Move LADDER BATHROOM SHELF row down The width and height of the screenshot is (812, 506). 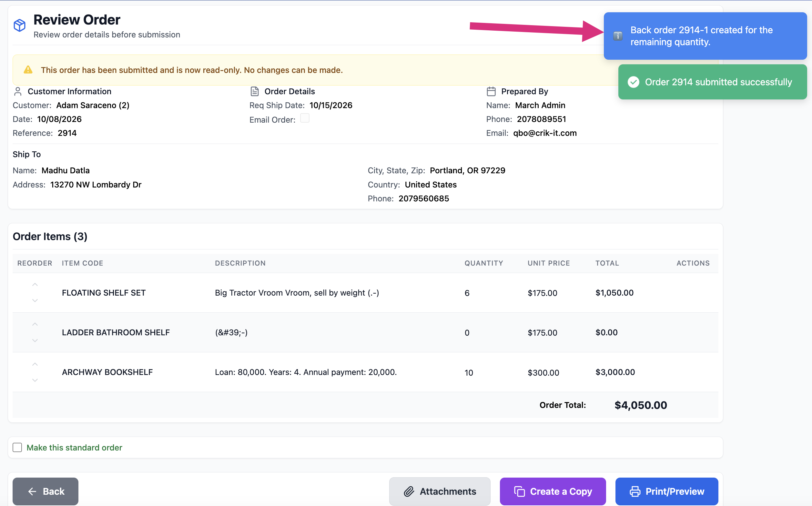click(x=35, y=340)
